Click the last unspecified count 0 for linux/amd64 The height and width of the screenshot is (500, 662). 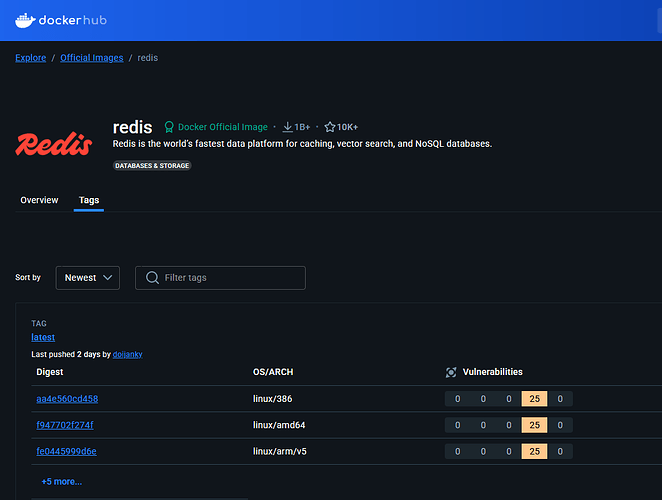(560, 425)
